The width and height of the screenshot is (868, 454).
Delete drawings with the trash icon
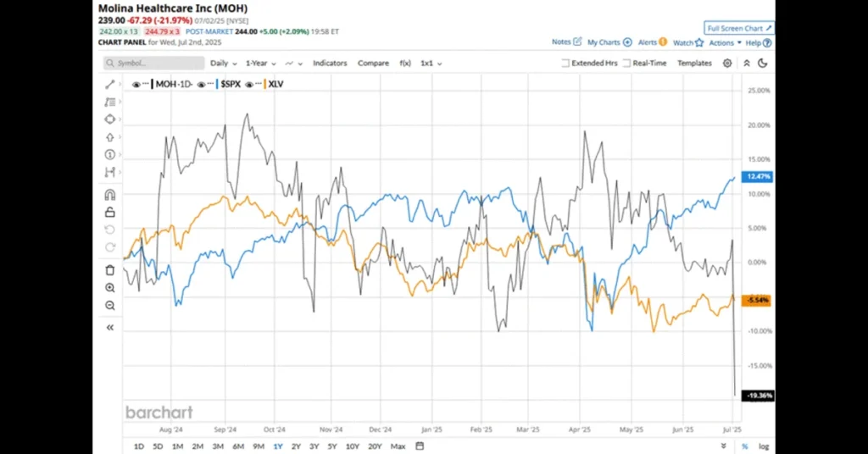[109, 270]
